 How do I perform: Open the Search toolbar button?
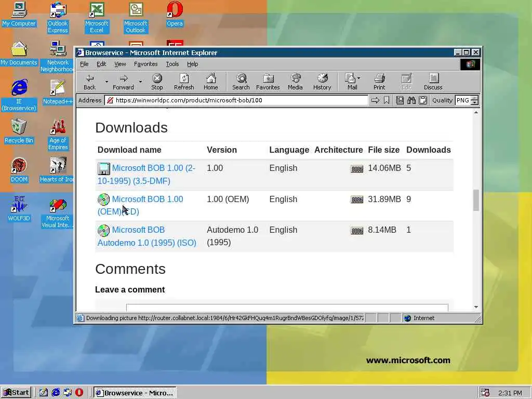(x=241, y=82)
